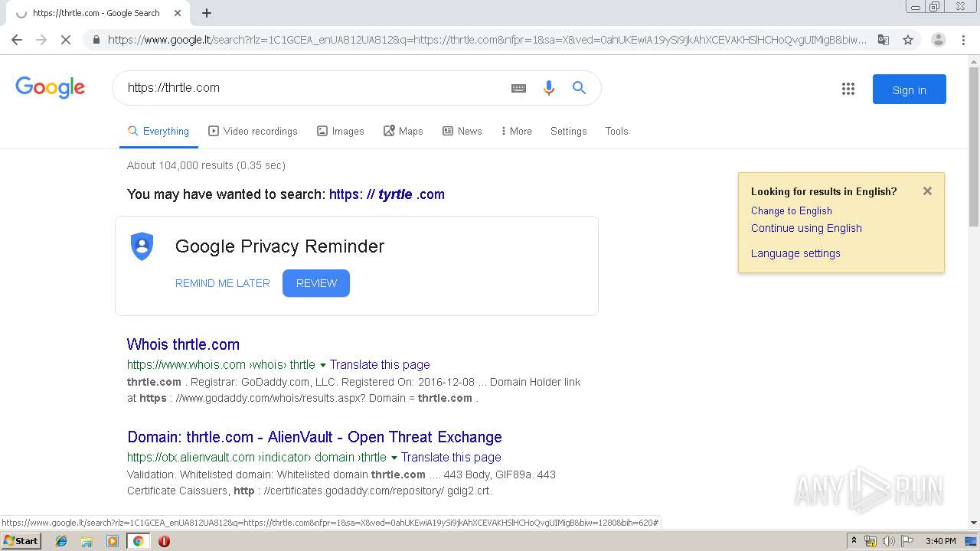Screen dimensions: 980x551
Task: Close the Google Search tab
Action: (x=178, y=13)
